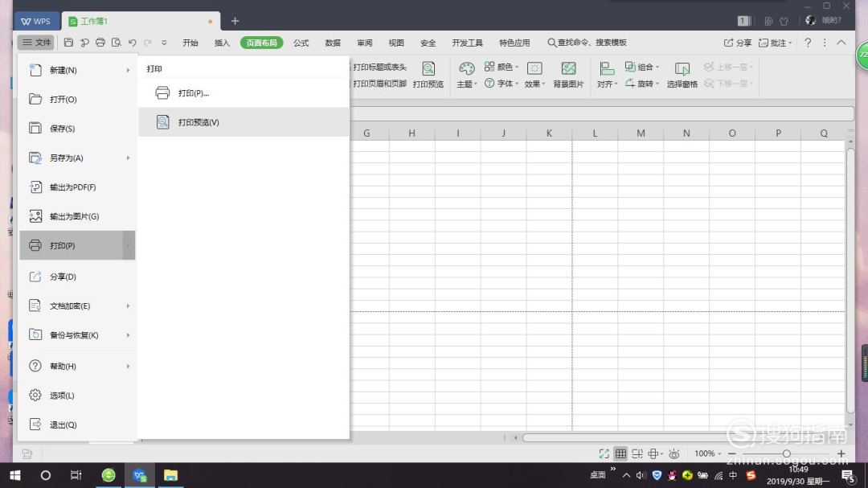The height and width of the screenshot is (488, 868).
Task: Select 退出(Q) in the file menu
Action: 77,424
